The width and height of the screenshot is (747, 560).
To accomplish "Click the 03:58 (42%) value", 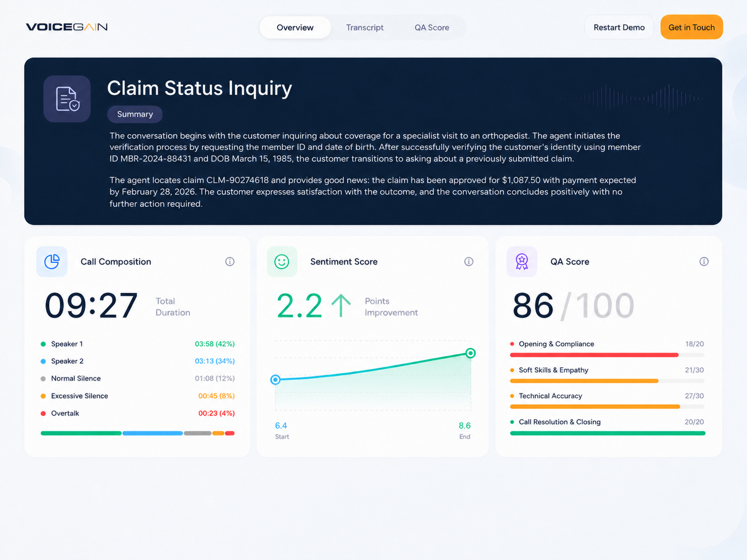I will pyautogui.click(x=215, y=344).
